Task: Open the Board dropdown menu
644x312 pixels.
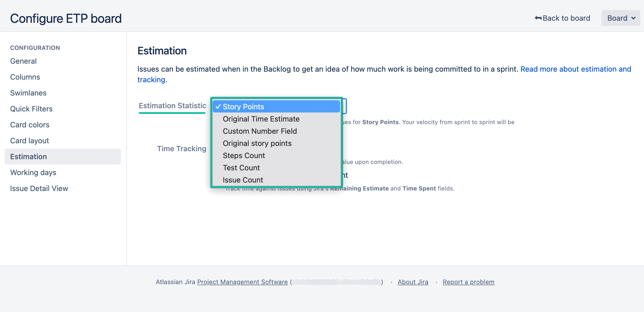Action: [620, 18]
